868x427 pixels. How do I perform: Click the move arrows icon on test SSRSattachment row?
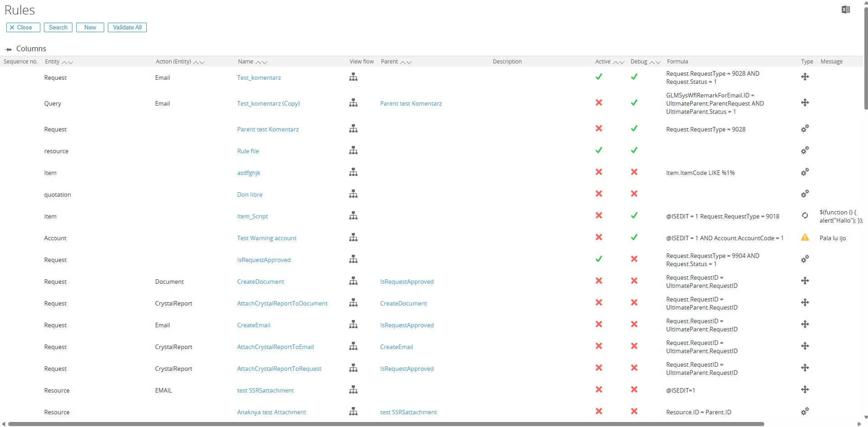point(805,389)
